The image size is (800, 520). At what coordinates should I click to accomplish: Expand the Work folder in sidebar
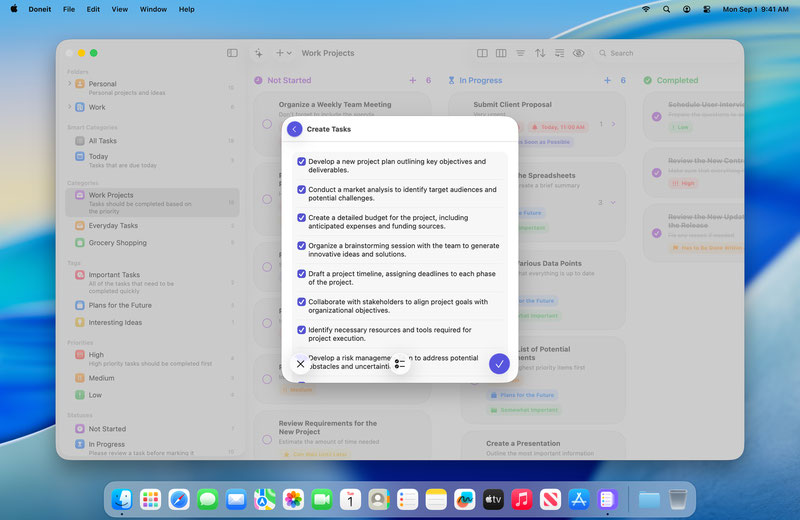pos(70,107)
